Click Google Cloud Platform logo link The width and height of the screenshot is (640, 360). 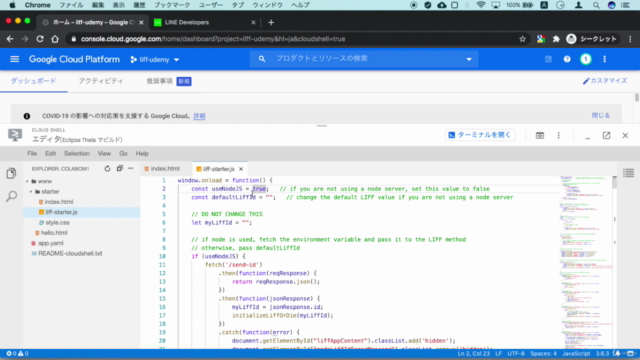click(74, 60)
